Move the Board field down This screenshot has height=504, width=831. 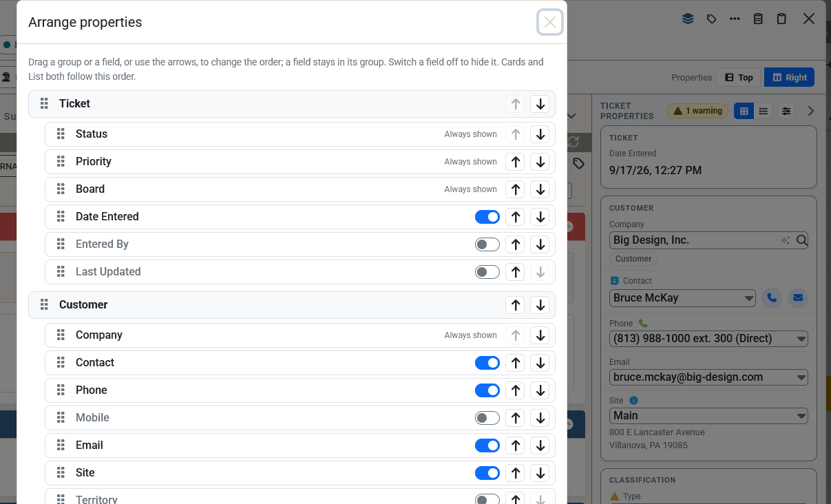pos(540,189)
